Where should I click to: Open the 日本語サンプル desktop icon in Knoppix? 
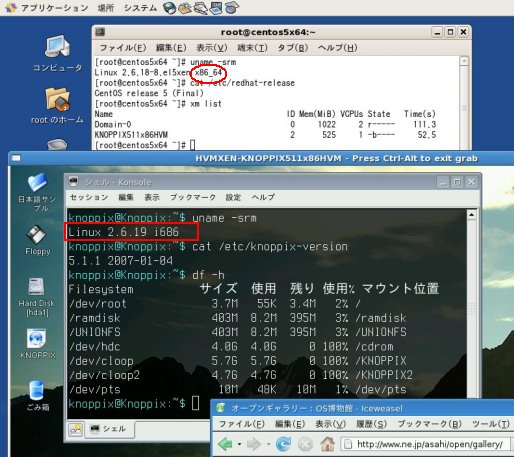pyautogui.click(x=37, y=192)
